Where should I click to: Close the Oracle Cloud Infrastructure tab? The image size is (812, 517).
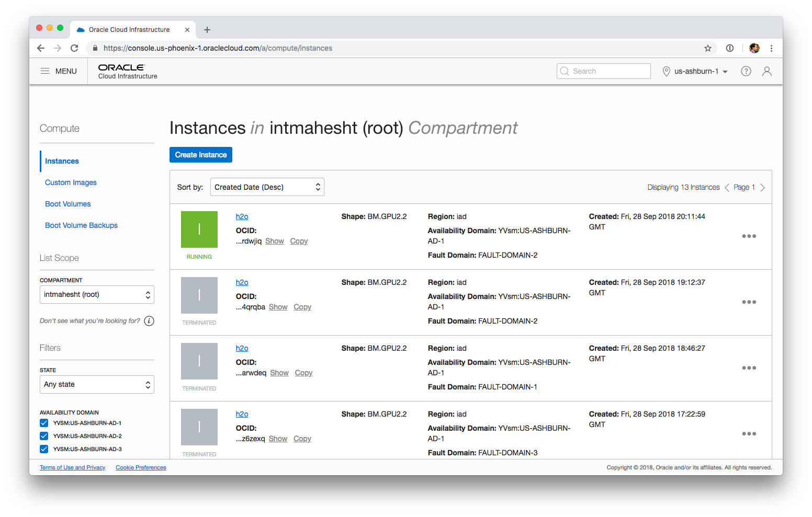point(187,30)
